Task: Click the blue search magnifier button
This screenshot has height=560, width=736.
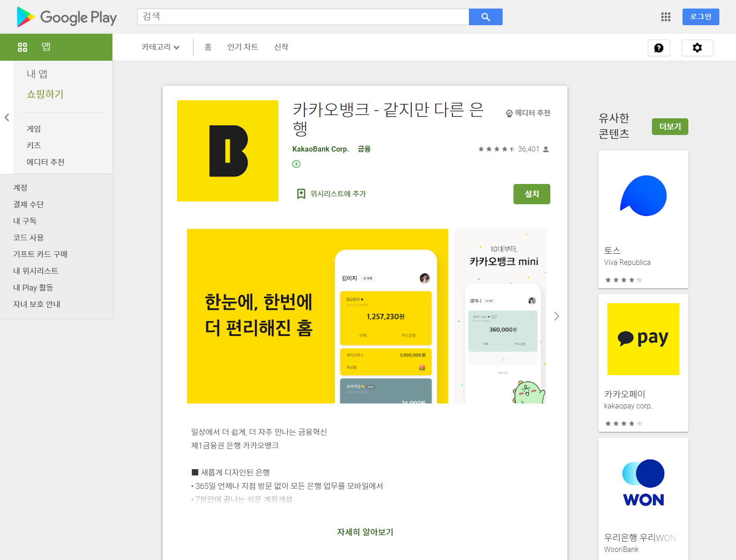Action: click(486, 17)
